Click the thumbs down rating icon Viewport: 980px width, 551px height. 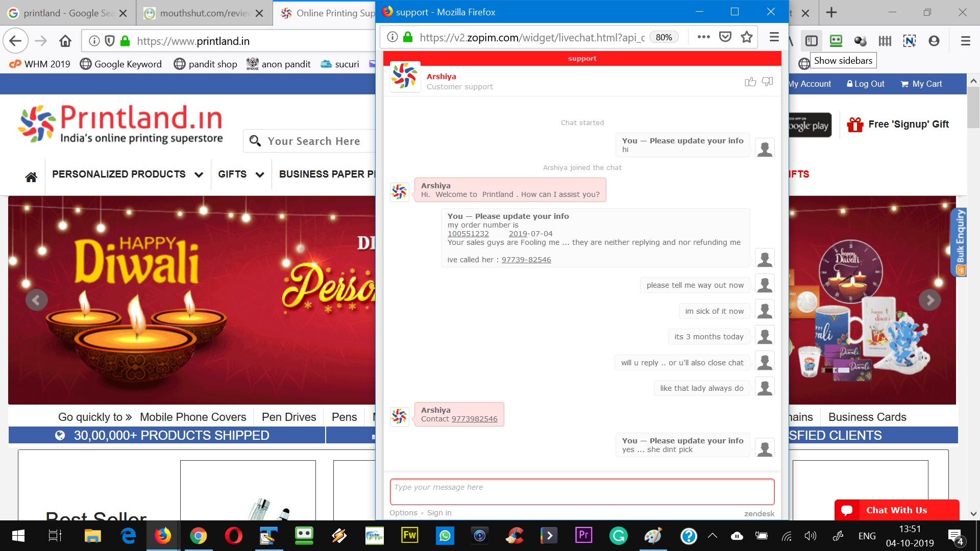(767, 82)
